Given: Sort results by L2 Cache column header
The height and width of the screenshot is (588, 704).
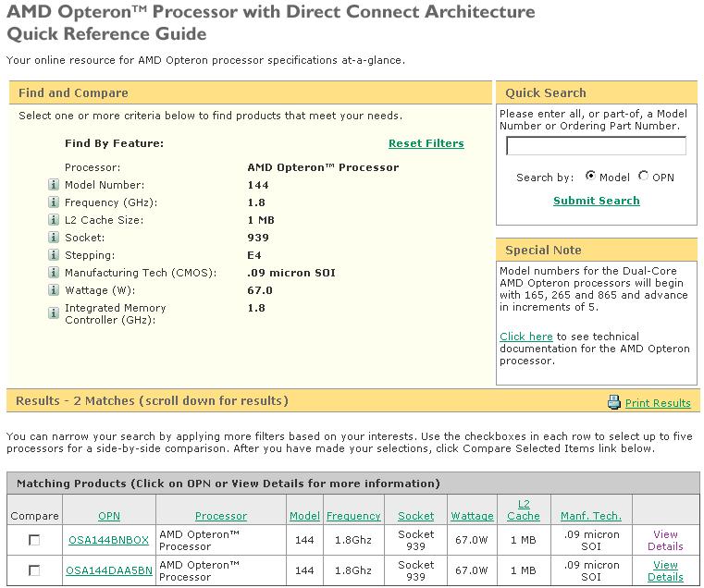Looking at the screenshot, I should click(524, 510).
